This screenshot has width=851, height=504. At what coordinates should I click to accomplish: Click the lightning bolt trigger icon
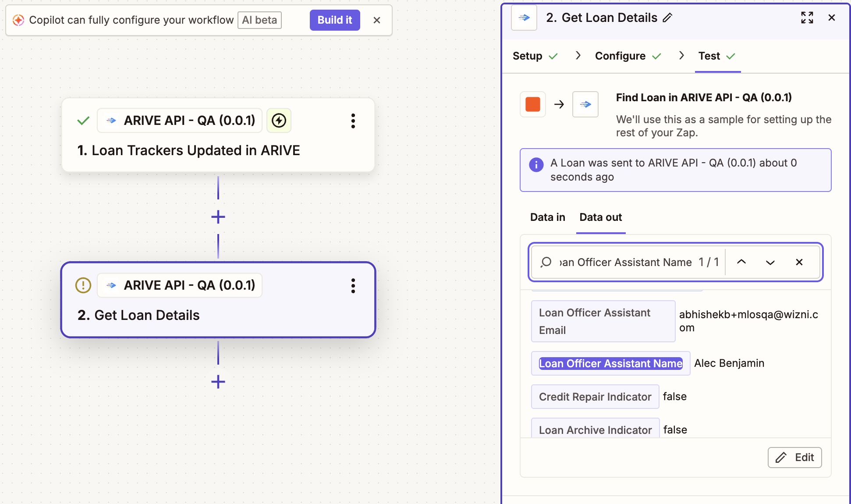point(279,121)
